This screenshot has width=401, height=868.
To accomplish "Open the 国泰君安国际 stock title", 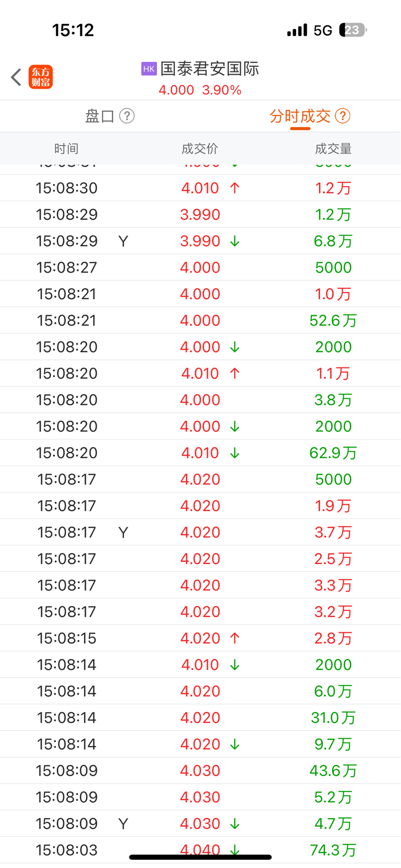I will [x=210, y=69].
